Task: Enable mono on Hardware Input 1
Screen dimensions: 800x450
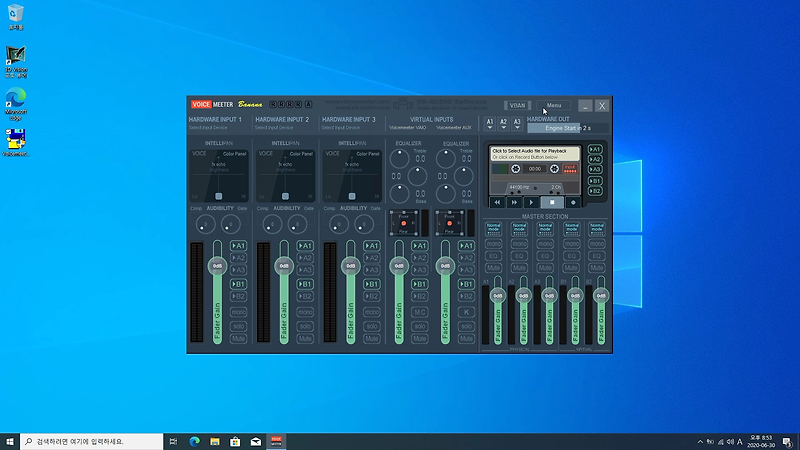Action: click(238, 312)
